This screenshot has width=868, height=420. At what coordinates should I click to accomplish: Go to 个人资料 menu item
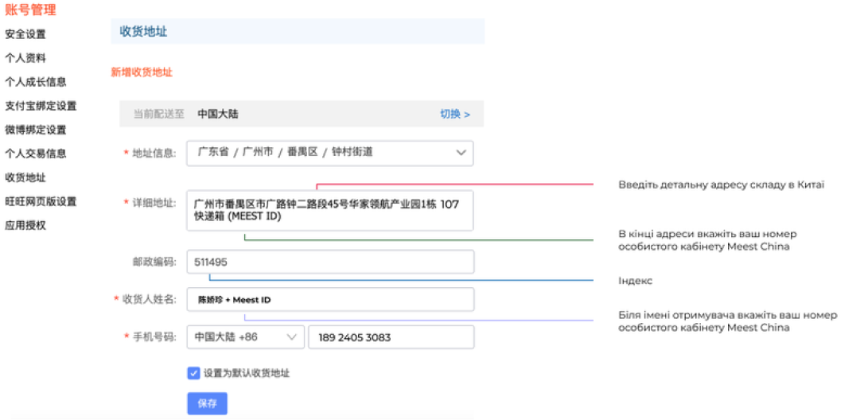pyautogui.click(x=25, y=58)
